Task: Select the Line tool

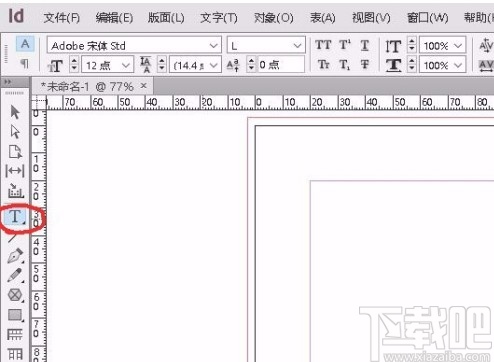Action: [x=13, y=237]
